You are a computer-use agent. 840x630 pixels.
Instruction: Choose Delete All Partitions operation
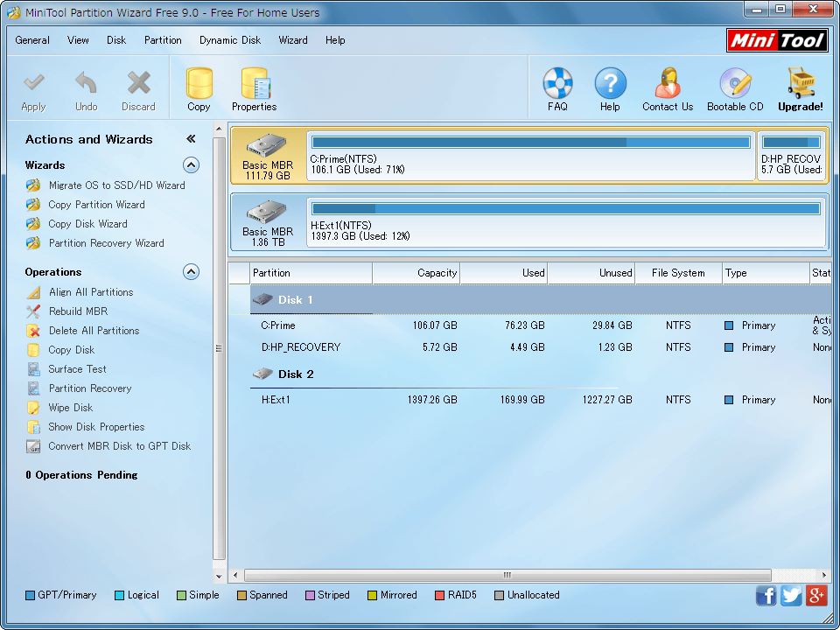pos(94,331)
